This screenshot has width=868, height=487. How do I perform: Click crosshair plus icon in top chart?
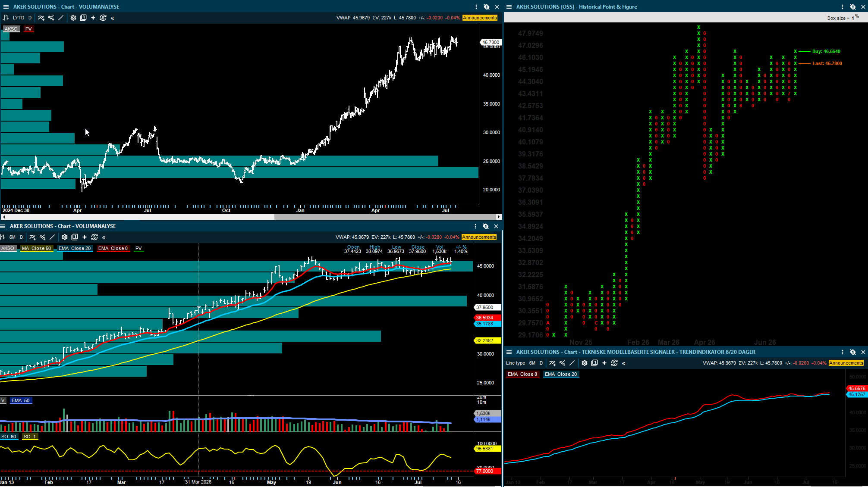[x=93, y=18]
